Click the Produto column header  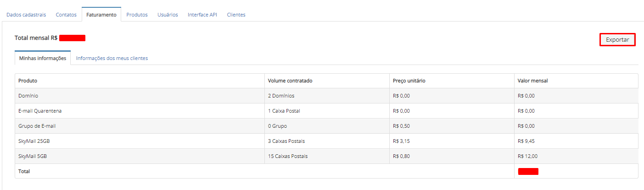[x=28, y=81]
